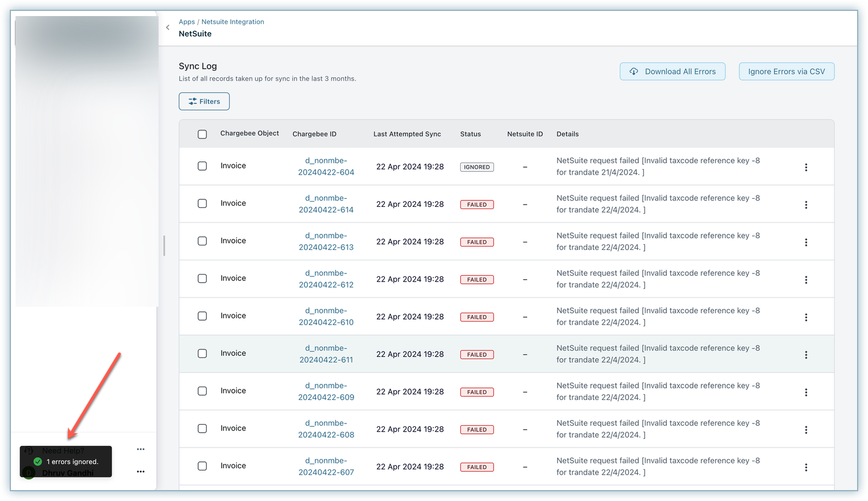
Task: Go to Apps in the breadcrumb
Action: point(187,22)
